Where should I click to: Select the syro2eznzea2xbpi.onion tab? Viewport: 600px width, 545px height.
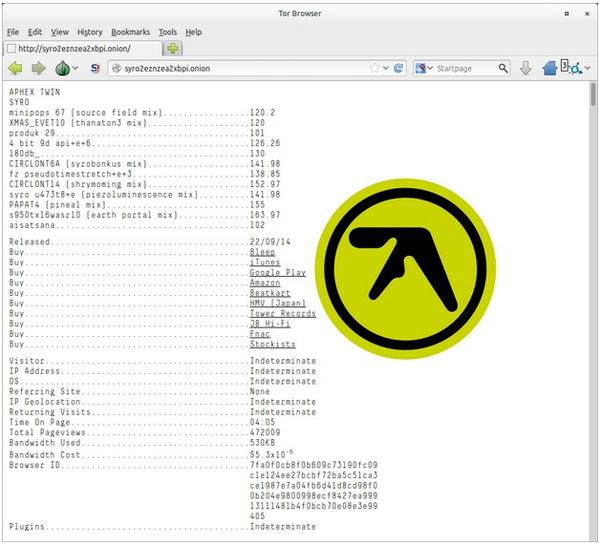83,49
